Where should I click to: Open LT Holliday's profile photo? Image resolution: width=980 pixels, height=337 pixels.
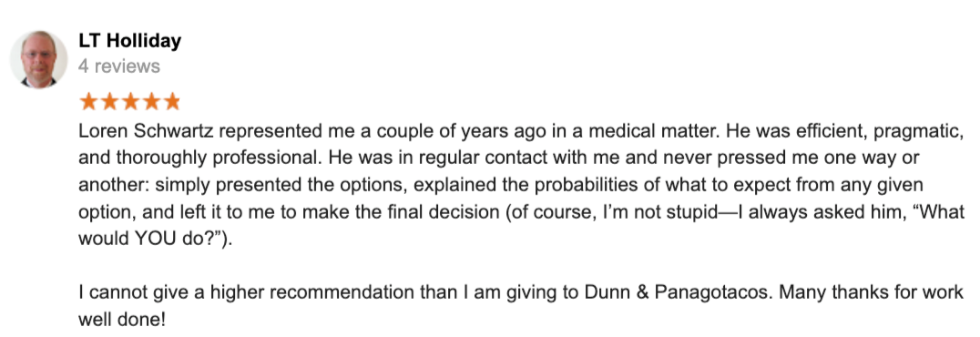coord(38,59)
